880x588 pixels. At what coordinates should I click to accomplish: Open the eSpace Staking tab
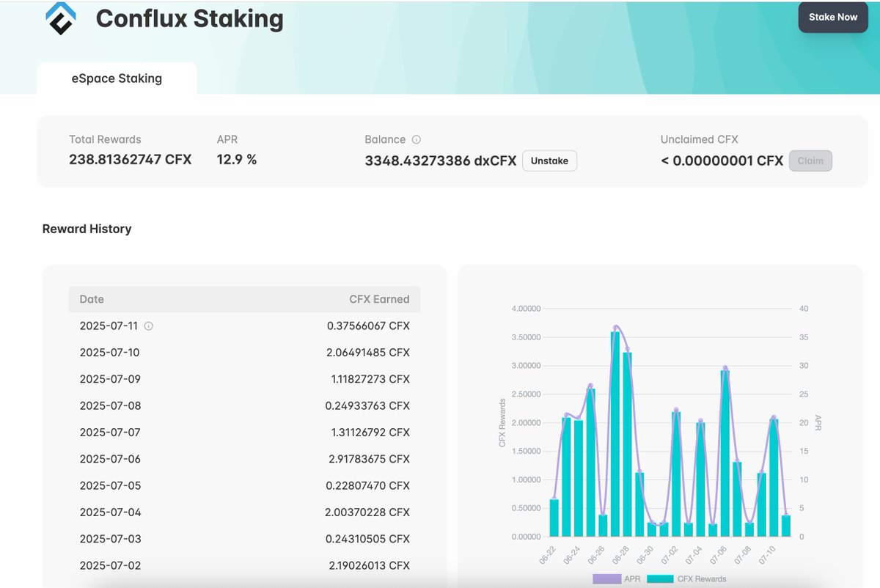point(117,78)
